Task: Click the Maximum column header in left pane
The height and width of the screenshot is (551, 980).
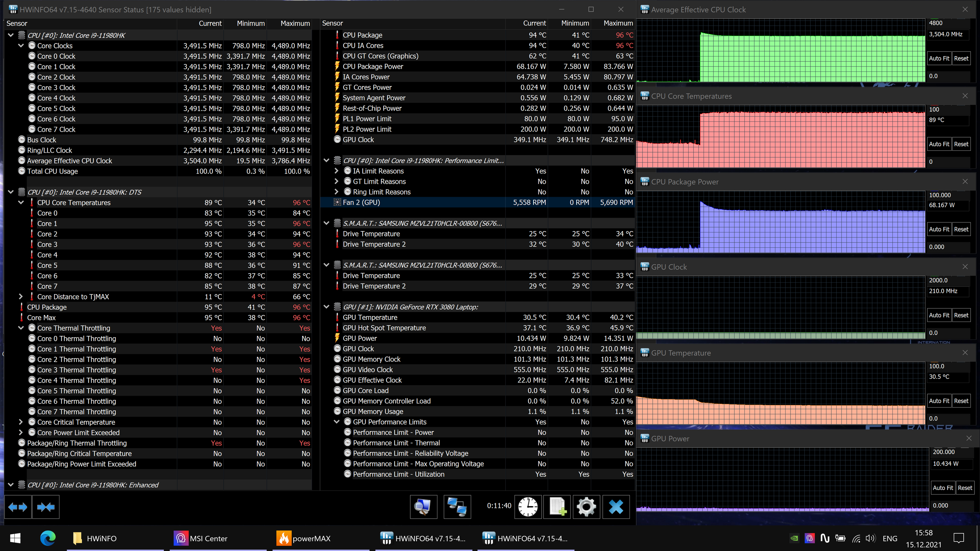Action: (295, 23)
